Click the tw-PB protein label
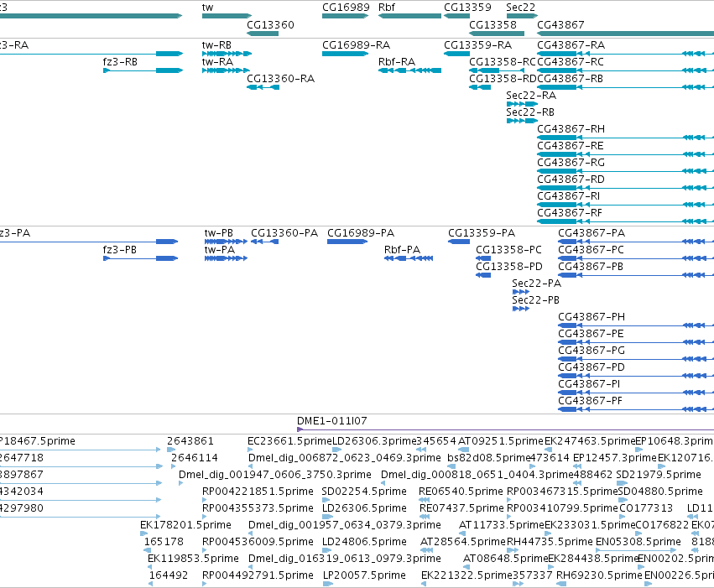This screenshot has width=714, height=588. click(219, 233)
